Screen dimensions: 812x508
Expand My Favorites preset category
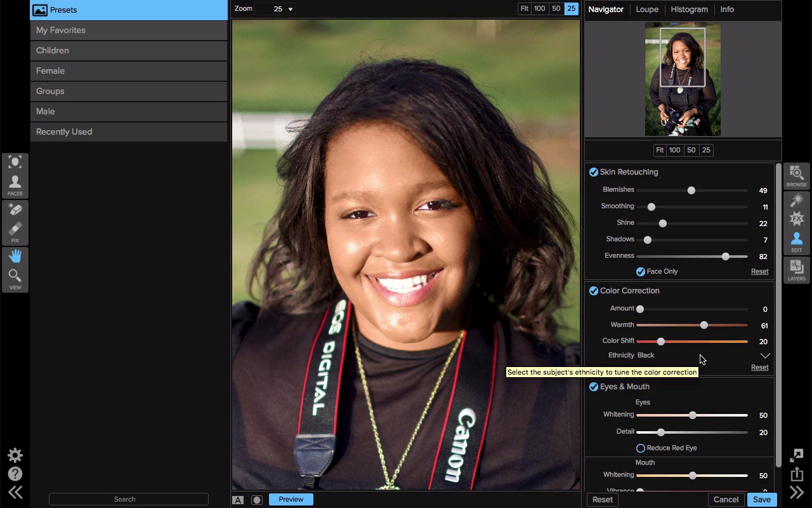point(129,30)
